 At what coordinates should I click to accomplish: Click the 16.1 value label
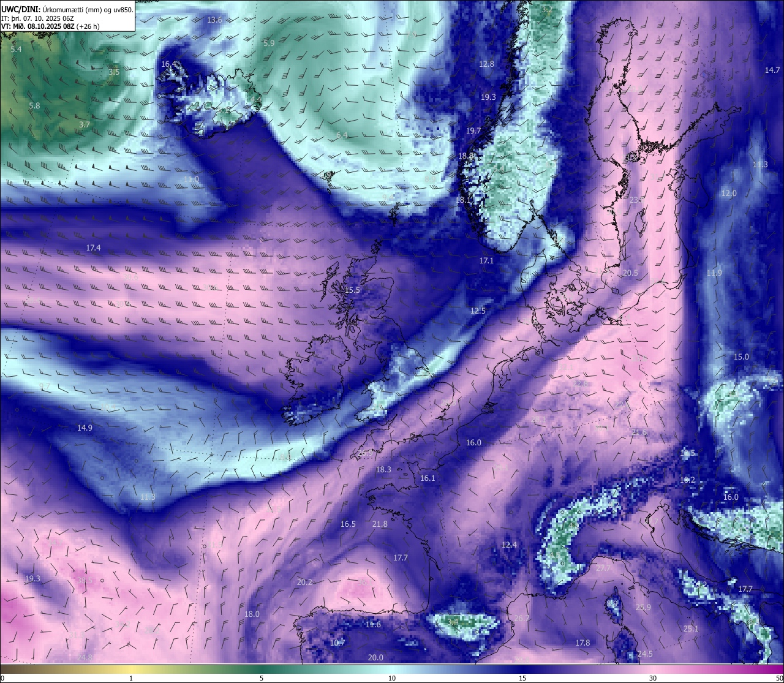coord(428,478)
